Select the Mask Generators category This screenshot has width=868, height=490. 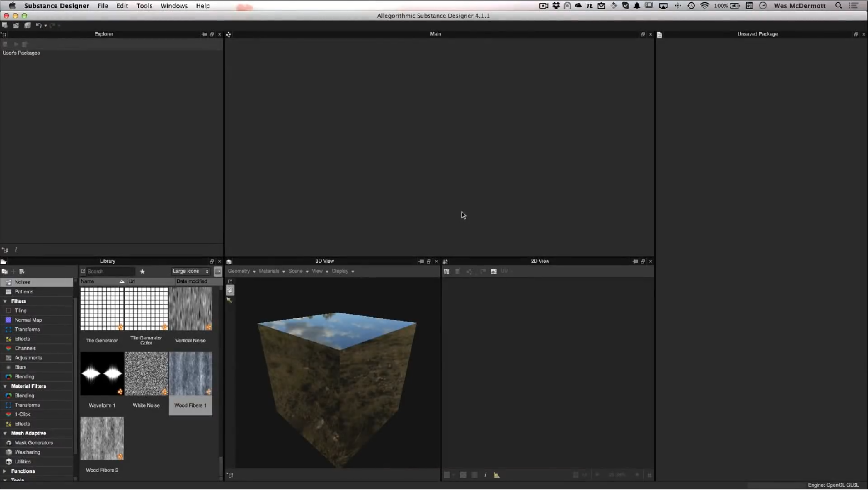37,443
